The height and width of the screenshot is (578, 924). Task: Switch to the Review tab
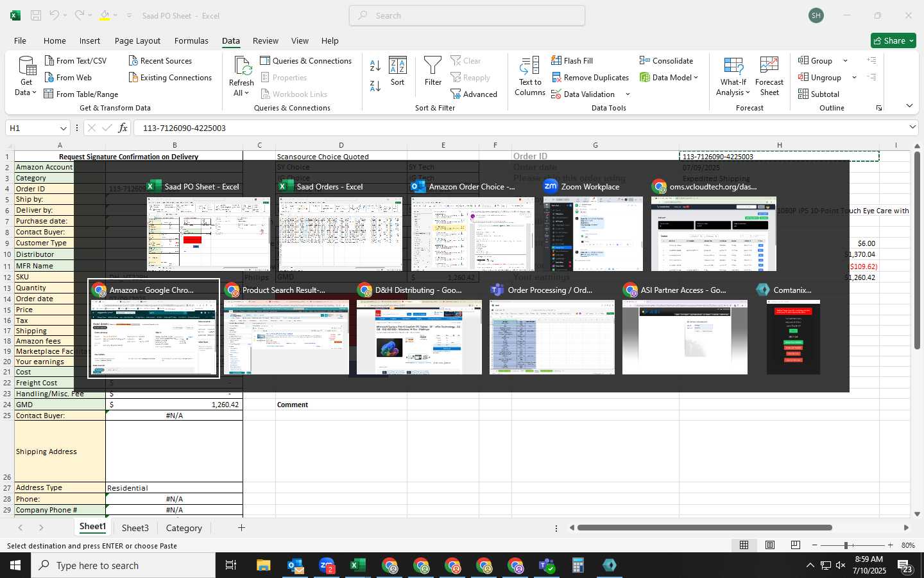tap(265, 40)
